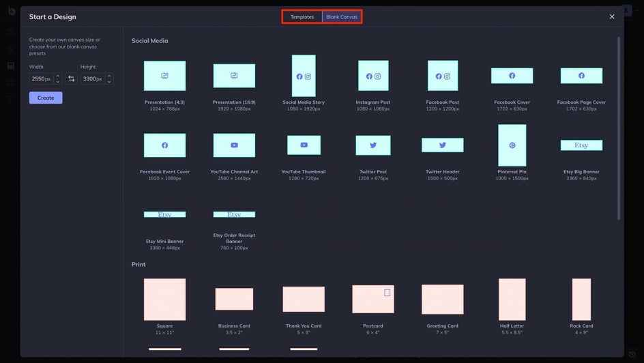Click the Create button
644x363 pixels.
46,98
